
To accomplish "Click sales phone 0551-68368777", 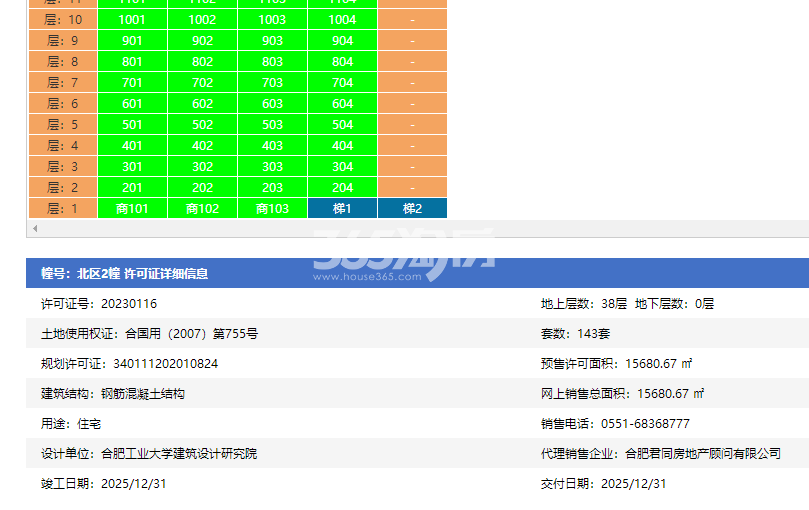I will (645, 424).
